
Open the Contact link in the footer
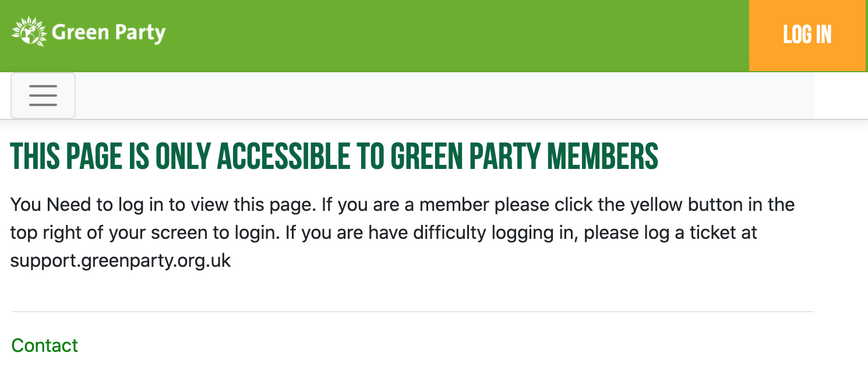44,345
